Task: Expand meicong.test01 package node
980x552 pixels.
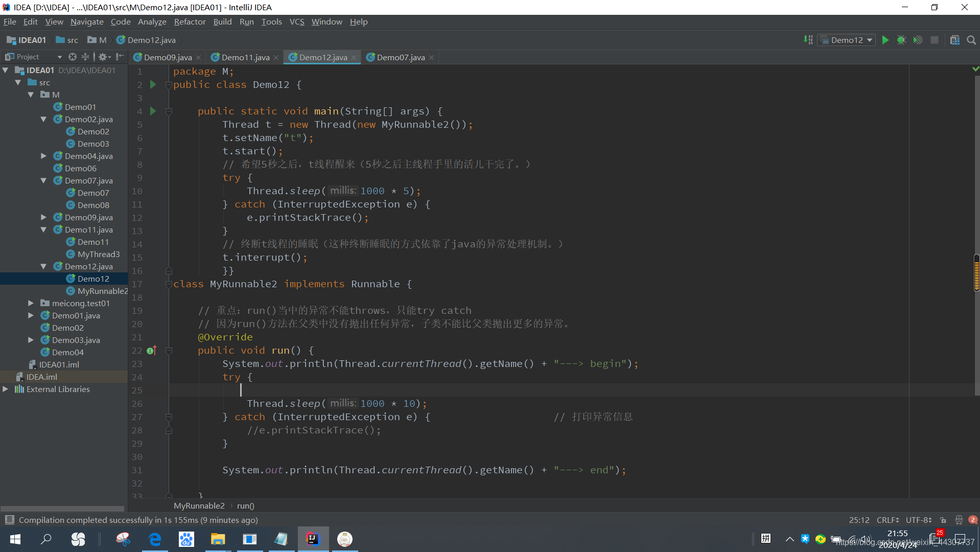Action: click(x=31, y=303)
